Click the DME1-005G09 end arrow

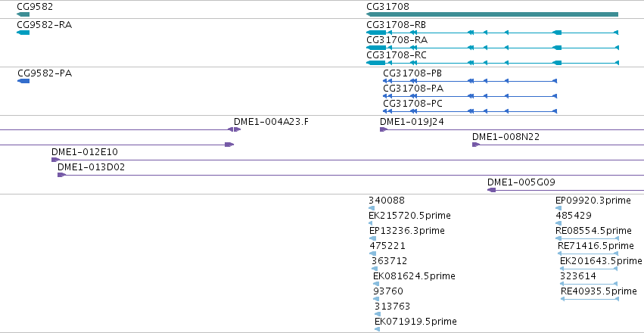coord(491,190)
